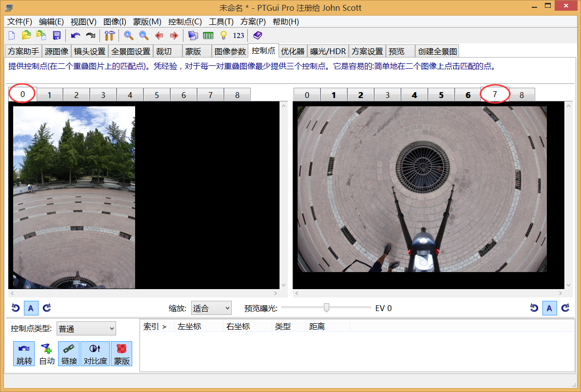Toggle the 跳转 (jump) button
The width and height of the screenshot is (581, 392).
24,354
